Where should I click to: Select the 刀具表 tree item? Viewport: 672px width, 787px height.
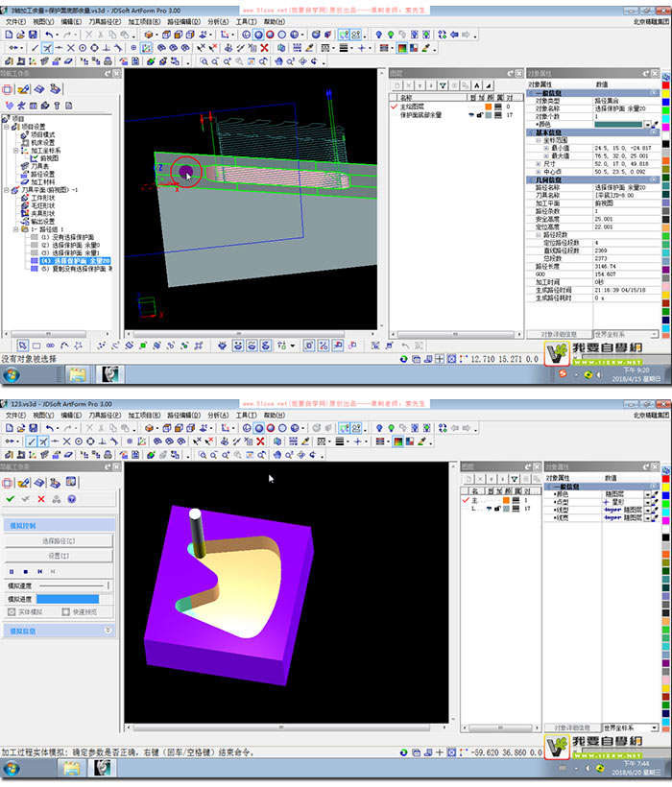pos(39,166)
